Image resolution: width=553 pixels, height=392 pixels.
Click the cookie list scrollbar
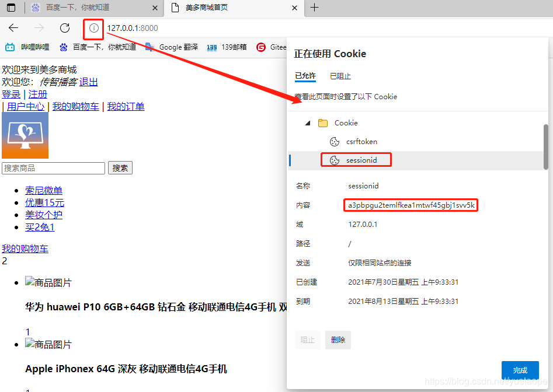545,146
